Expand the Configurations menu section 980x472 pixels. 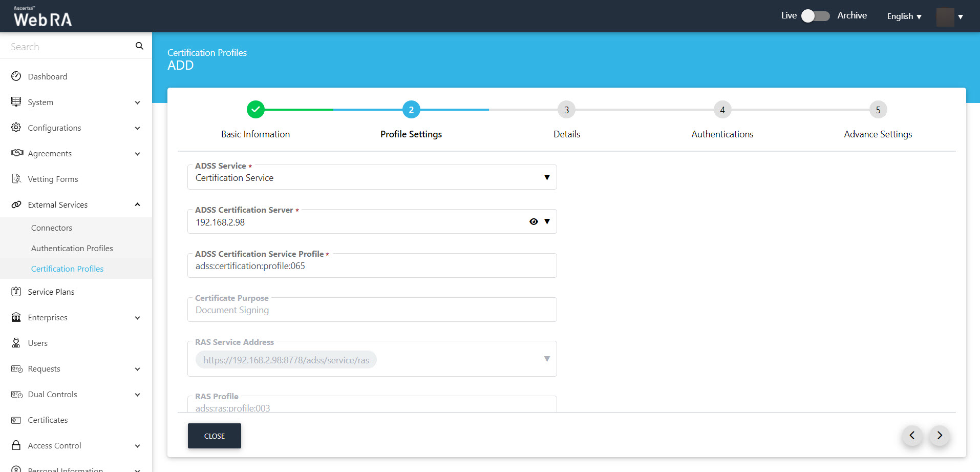[137, 128]
